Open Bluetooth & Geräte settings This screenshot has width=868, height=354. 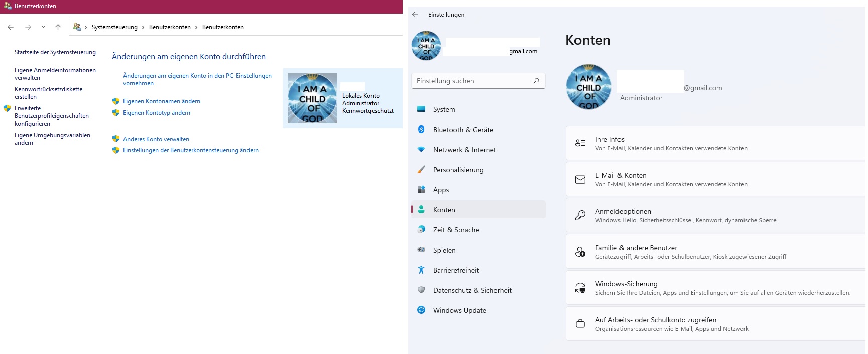click(478, 130)
